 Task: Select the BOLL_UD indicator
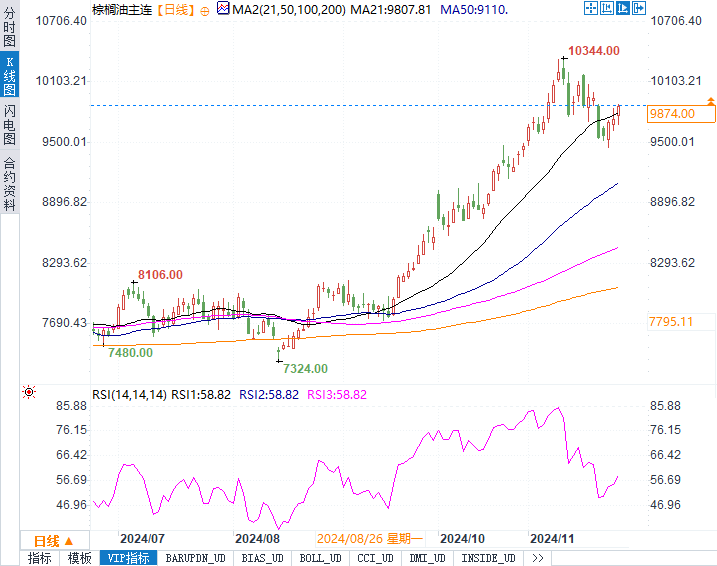[x=321, y=558]
